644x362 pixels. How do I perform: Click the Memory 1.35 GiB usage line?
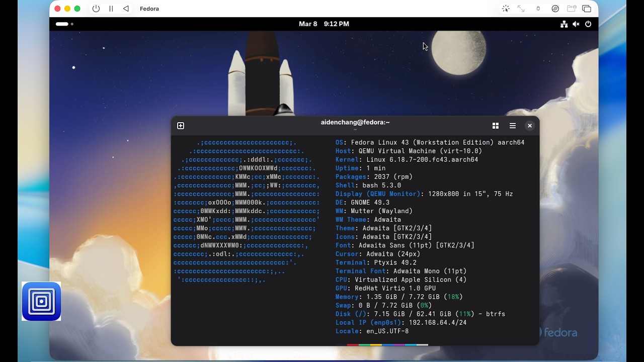pyautogui.click(x=399, y=296)
